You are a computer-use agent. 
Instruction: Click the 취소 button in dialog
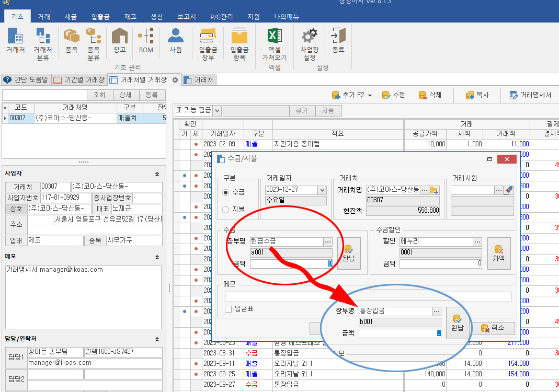492,328
